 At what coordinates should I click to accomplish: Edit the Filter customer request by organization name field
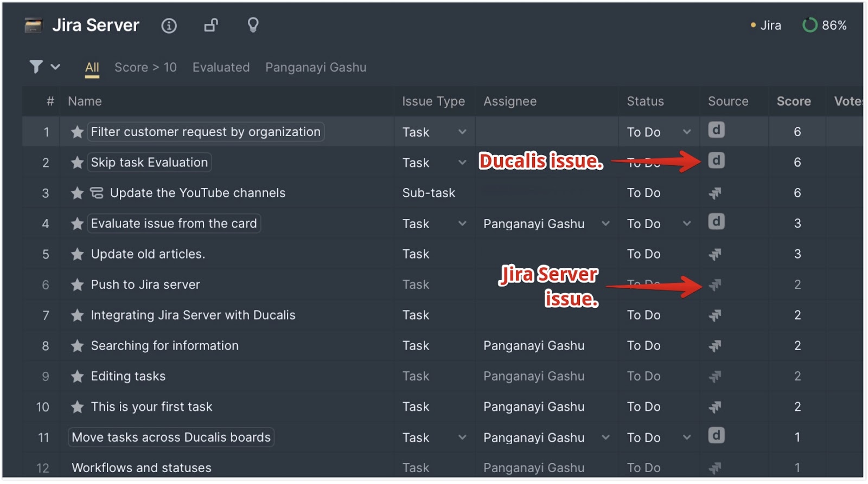[206, 132]
